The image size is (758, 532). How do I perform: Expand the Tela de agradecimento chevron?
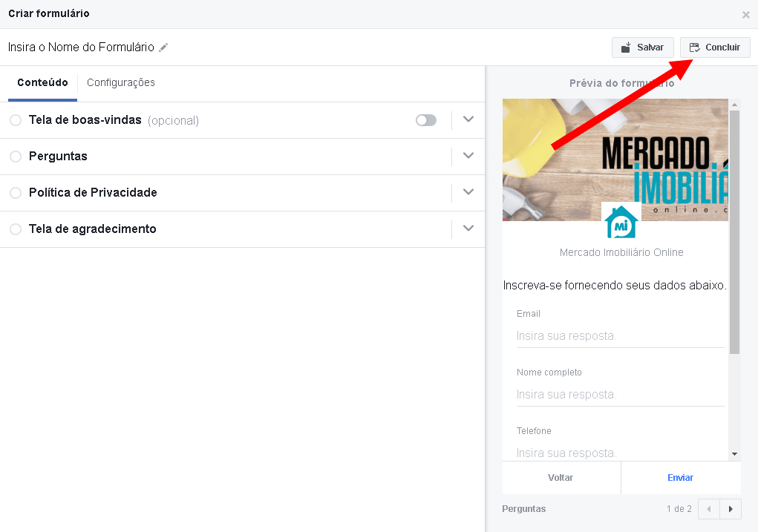point(468,228)
